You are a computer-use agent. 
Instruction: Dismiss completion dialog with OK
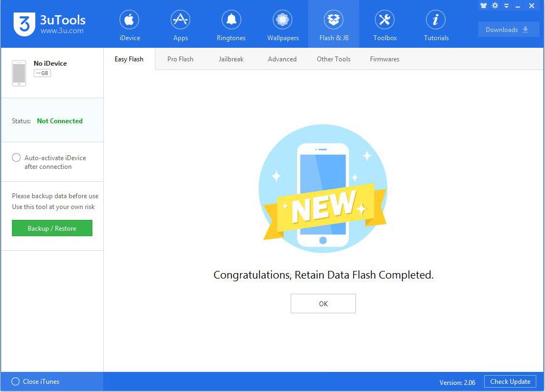point(323,303)
